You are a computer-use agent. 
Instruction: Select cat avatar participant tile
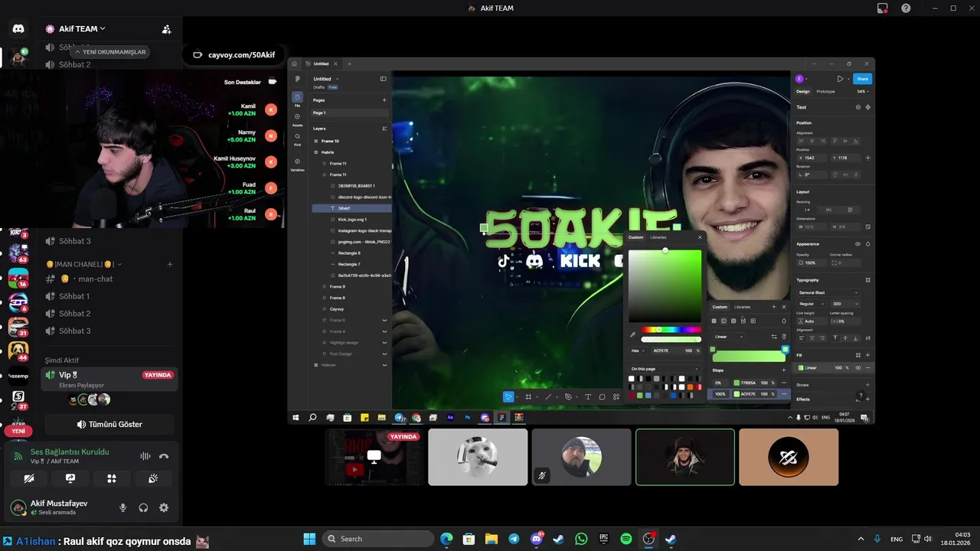pos(478,457)
